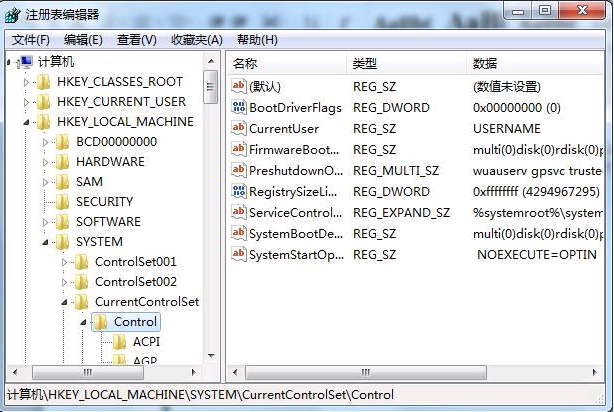Expand the HKEY_CLASSES_ROOT node
This screenshot has height=412, width=614.
pyautogui.click(x=26, y=82)
